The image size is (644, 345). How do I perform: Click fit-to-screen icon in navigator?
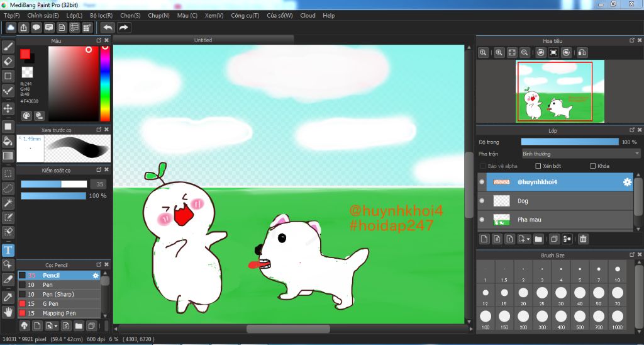point(512,53)
